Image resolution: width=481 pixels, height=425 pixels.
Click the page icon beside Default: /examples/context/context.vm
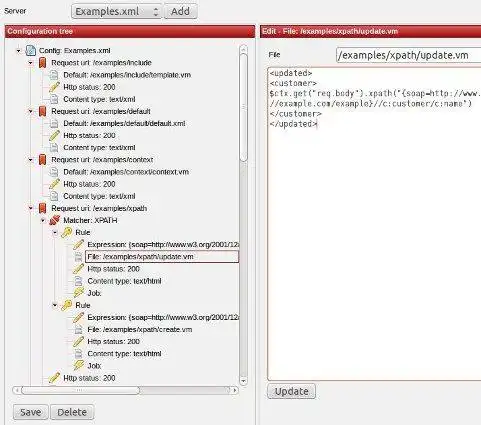pos(54,172)
